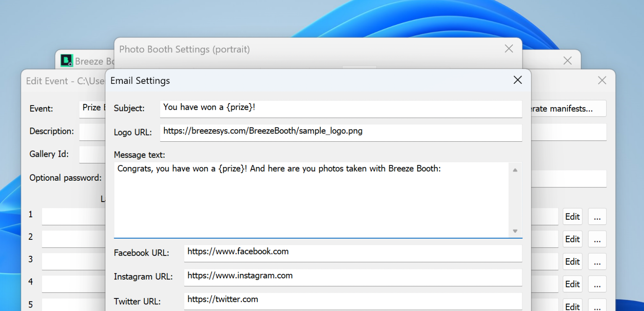Focus the Twitter URL field

click(352, 300)
